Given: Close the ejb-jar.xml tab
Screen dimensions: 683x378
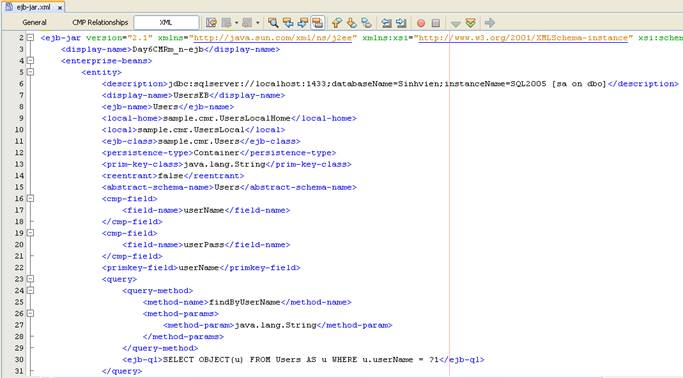Looking at the screenshot, I should tap(60, 8).
